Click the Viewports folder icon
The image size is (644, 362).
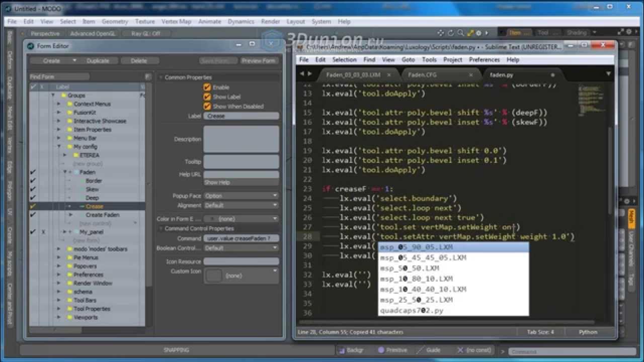70,317
